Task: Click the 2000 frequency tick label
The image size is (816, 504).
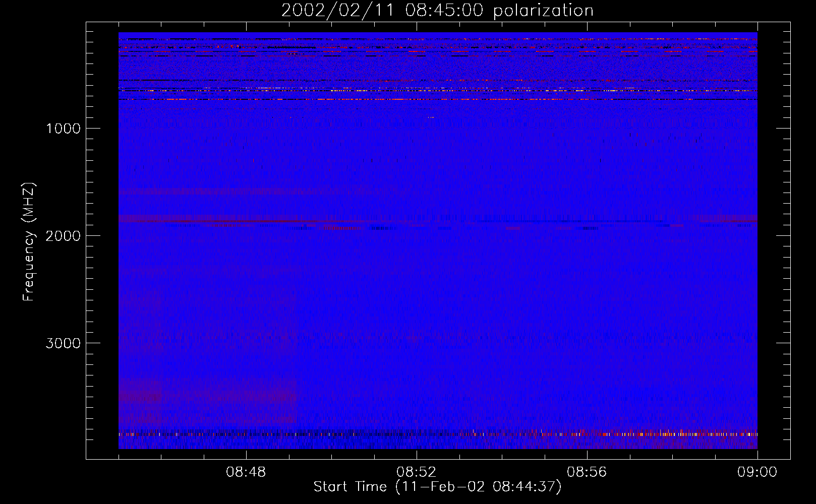Action: pos(63,236)
